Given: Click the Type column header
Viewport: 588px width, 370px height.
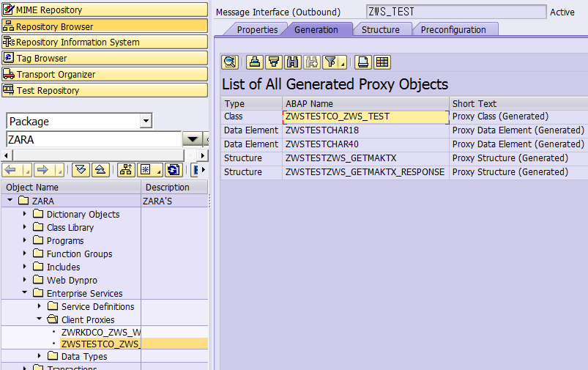Looking at the screenshot, I should 252,103.
